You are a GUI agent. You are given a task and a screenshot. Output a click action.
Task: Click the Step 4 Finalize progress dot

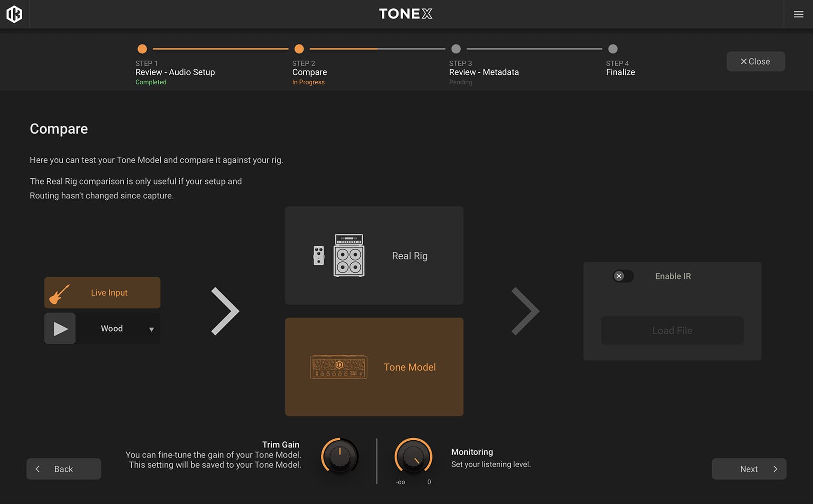[612, 48]
